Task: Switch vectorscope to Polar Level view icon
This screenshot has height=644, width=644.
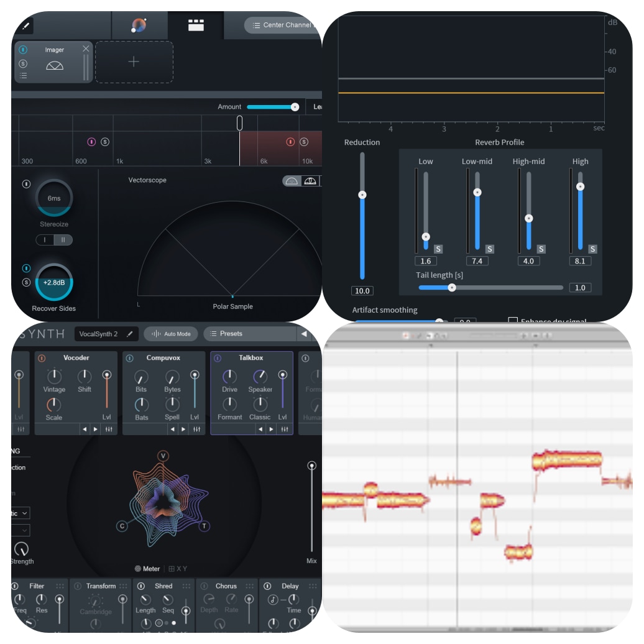Action: pyautogui.click(x=310, y=181)
